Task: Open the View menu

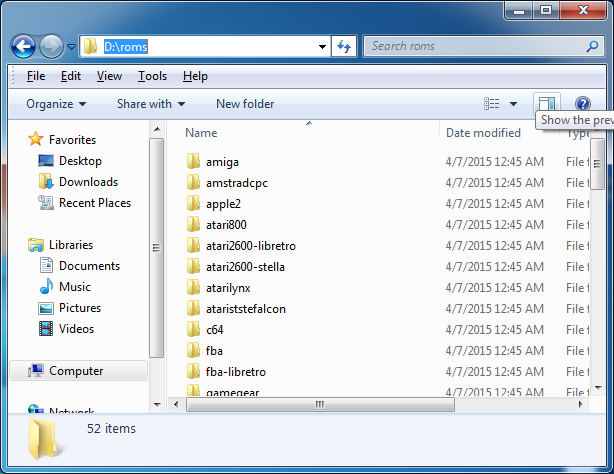Action: (109, 76)
